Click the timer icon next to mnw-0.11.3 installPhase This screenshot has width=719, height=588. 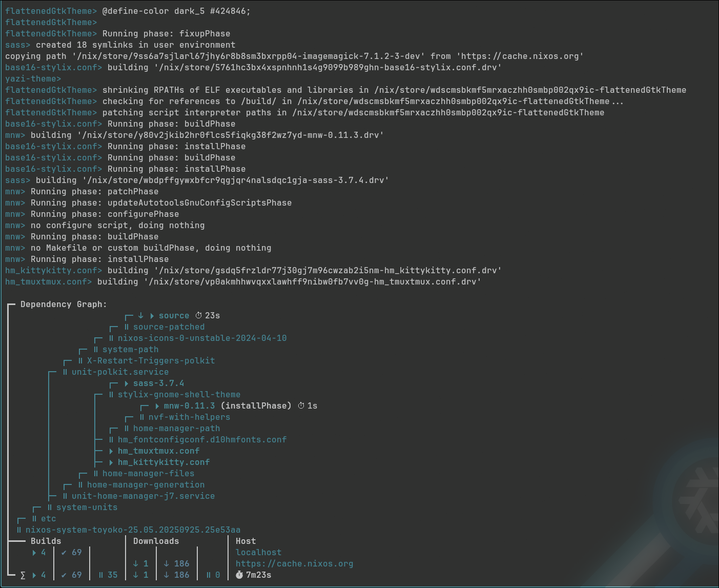(301, 405)
